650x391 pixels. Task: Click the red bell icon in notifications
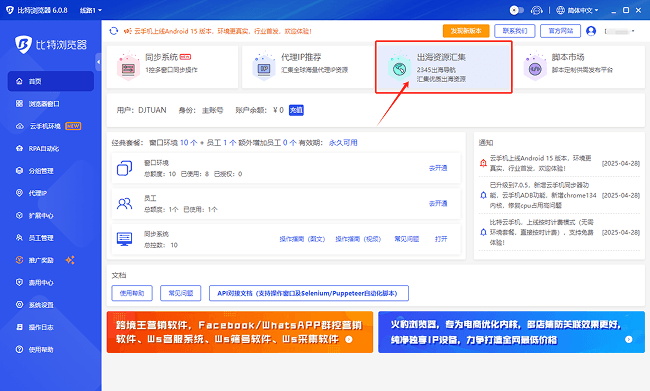483,163
